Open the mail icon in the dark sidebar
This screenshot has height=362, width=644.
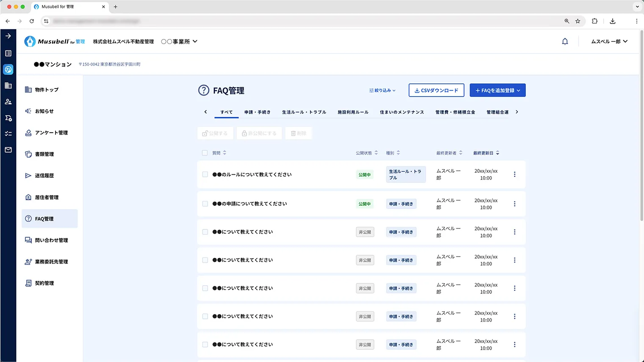[x=8, y=149]
